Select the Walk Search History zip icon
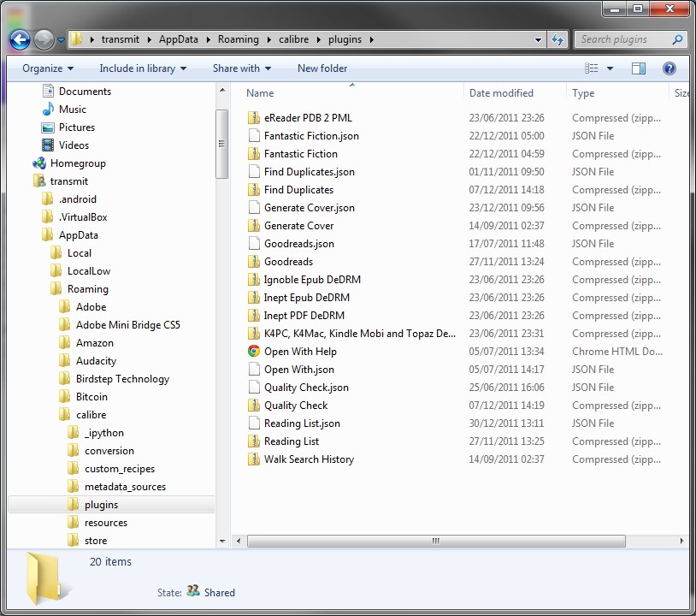The width and height of the screenshot is (696, 616). point(253,459)
